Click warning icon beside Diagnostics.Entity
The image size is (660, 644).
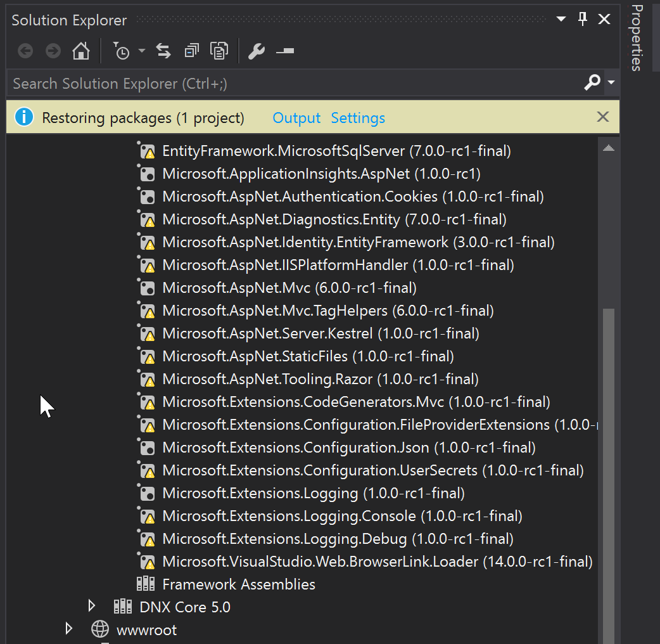(148, 219)
